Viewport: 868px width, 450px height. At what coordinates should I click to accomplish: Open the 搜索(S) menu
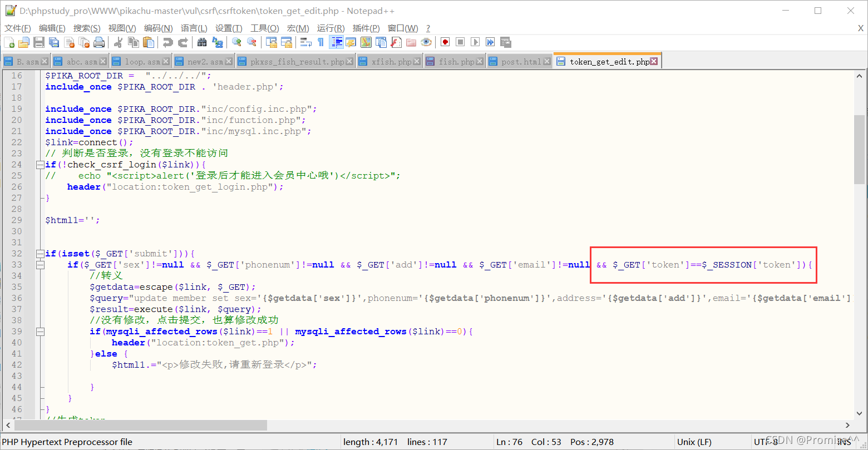[x=87, y=28]
